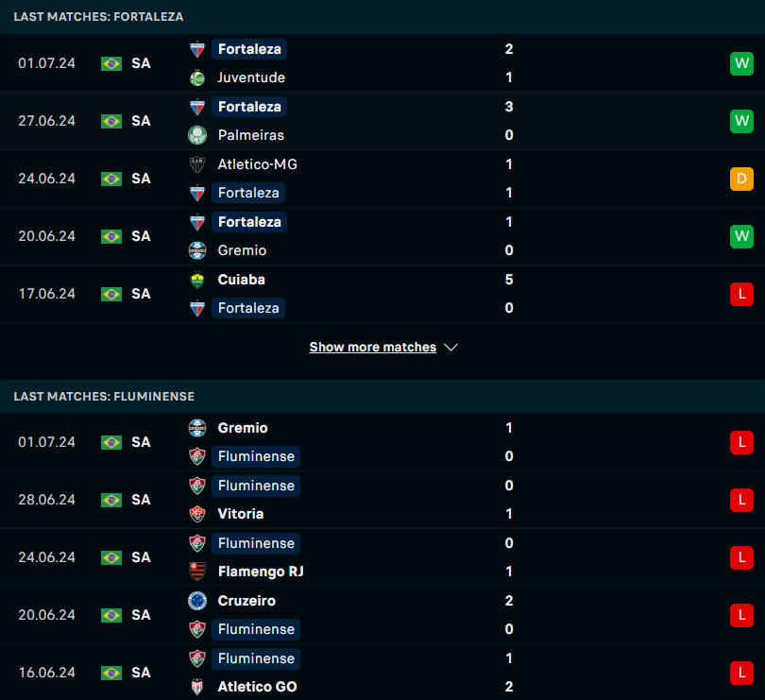
Task: Click W result badge for Fortaleza vs Juventude
Action: coord(741,63)
